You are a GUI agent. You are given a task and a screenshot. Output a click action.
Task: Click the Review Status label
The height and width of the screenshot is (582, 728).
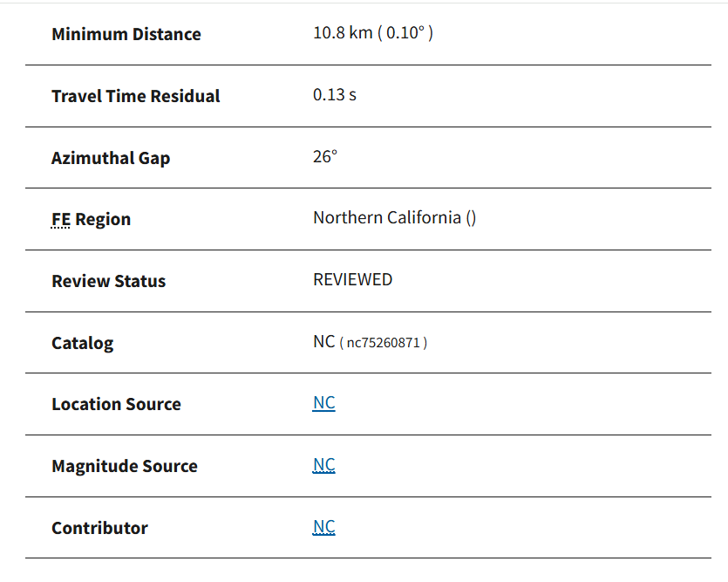(108, 281)
